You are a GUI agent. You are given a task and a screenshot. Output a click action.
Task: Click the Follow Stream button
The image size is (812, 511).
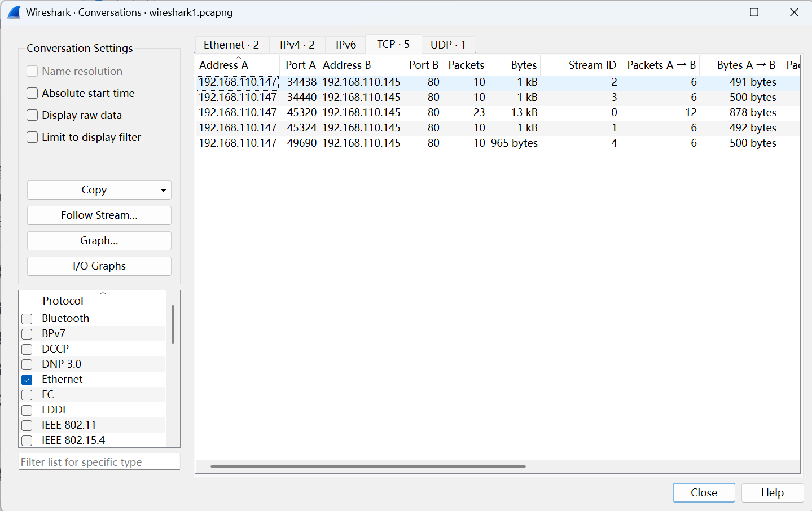click(x=99, y=215)
